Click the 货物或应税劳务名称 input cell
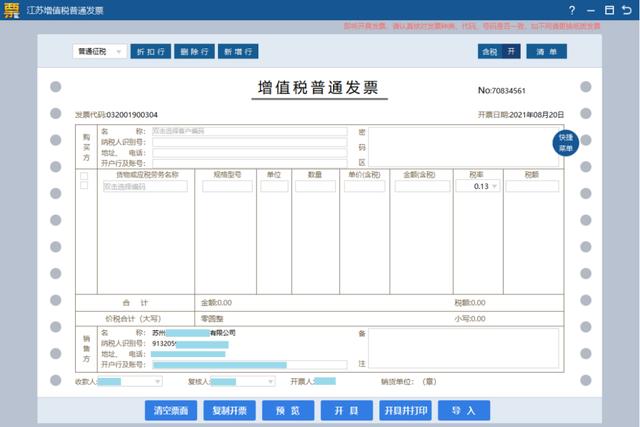640x427 pixels. pyautogui.click(x=144, y=186)
